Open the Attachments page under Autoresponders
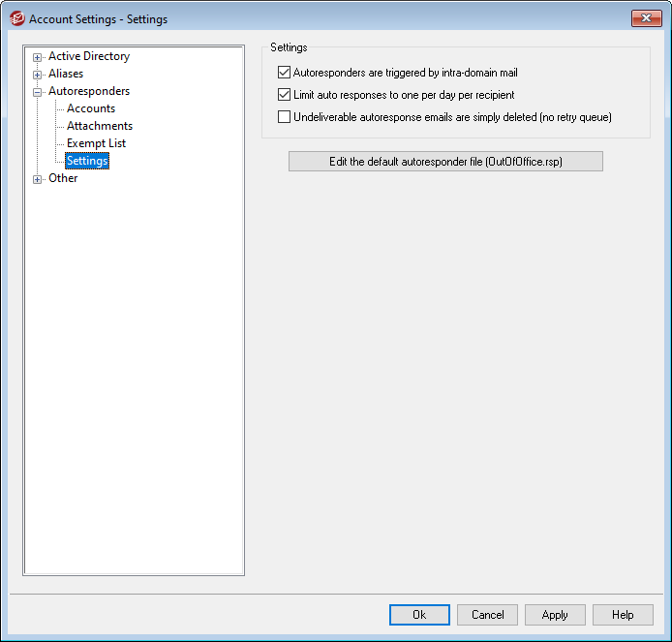Screen dimensions: 672x642 pyautogui.click(x=100, y=126)
